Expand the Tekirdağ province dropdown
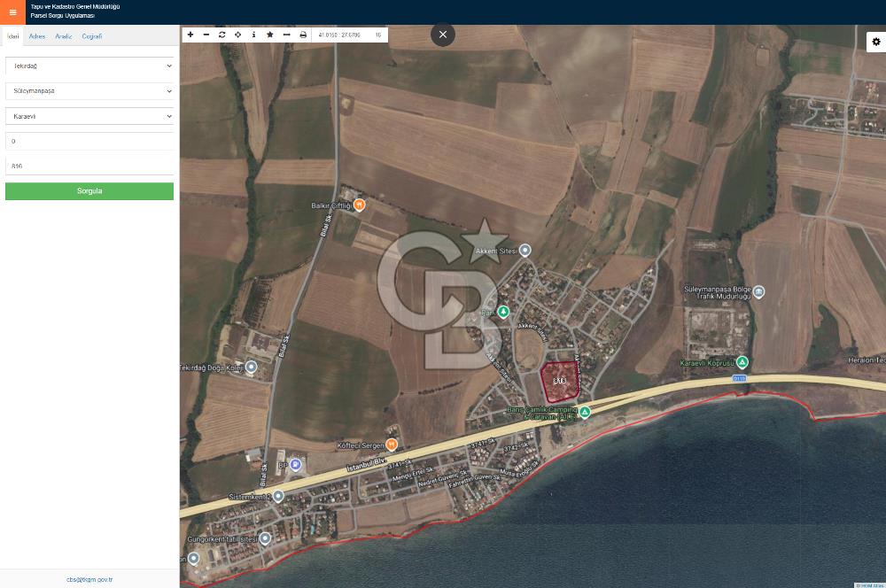This screenshot has width=886, height=588. click(x=89, y=66)
